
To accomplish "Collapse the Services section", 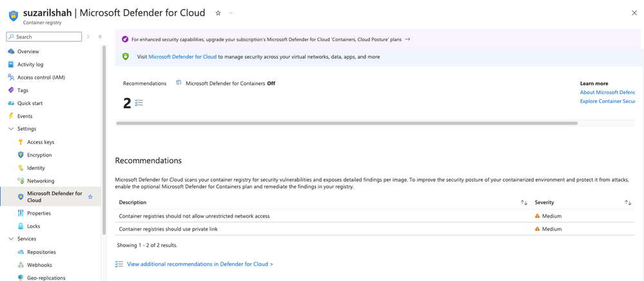I will coord(11,238).
